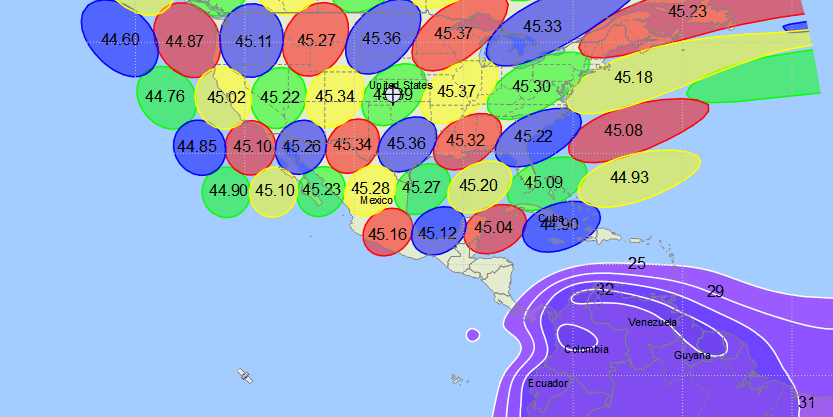Click the blue 45.33 beam ellipse

pos(540,27)
